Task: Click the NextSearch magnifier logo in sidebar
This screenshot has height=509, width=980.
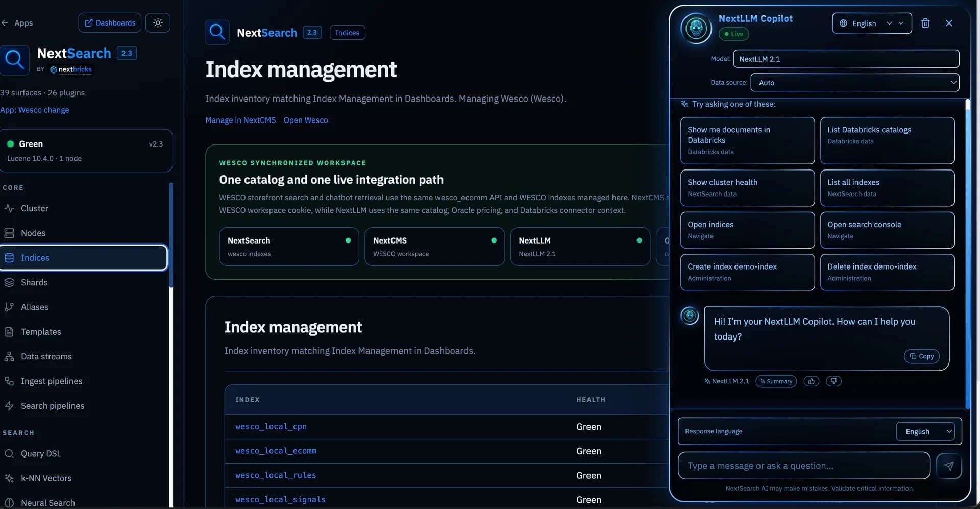Action: 14,60
